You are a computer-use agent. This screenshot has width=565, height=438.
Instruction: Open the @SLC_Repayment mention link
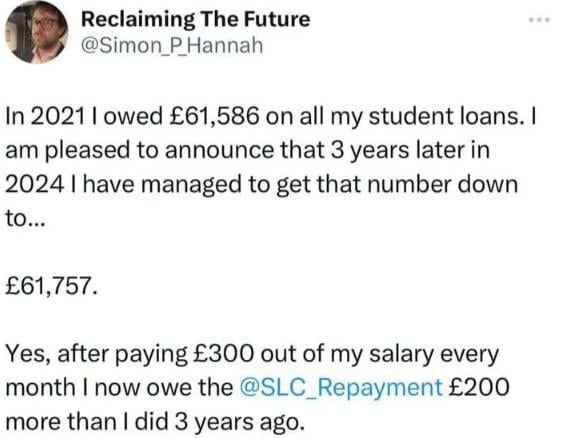click(341, 387)
